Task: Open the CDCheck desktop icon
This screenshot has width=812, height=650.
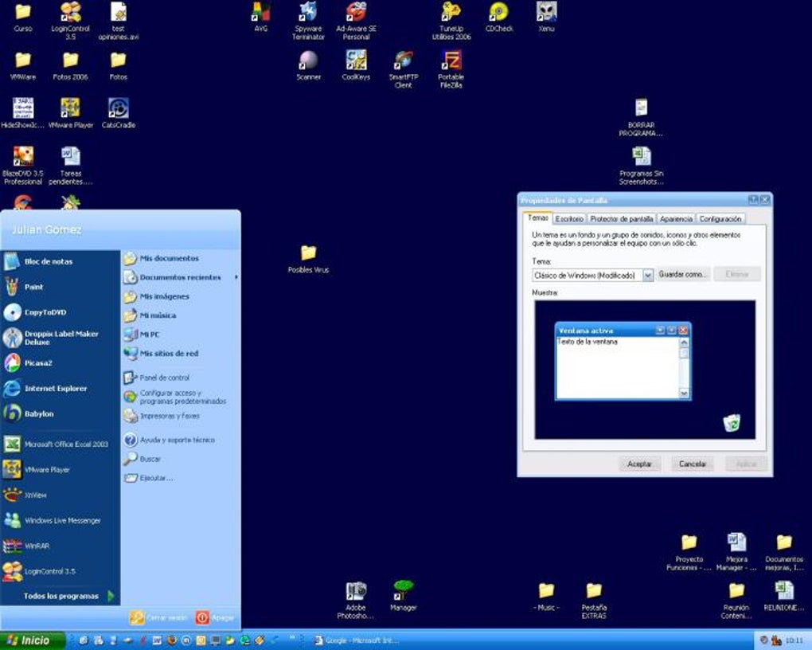Action: 498,17
